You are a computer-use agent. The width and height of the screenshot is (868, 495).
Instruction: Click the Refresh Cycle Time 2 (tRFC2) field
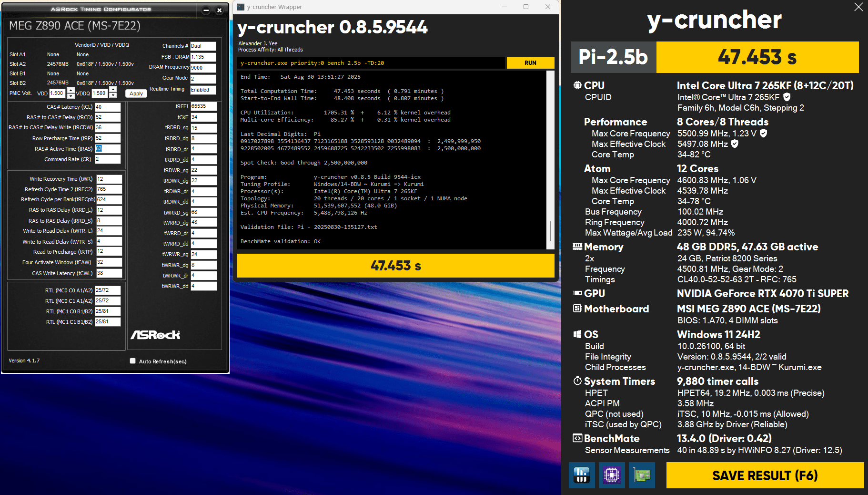109,189
